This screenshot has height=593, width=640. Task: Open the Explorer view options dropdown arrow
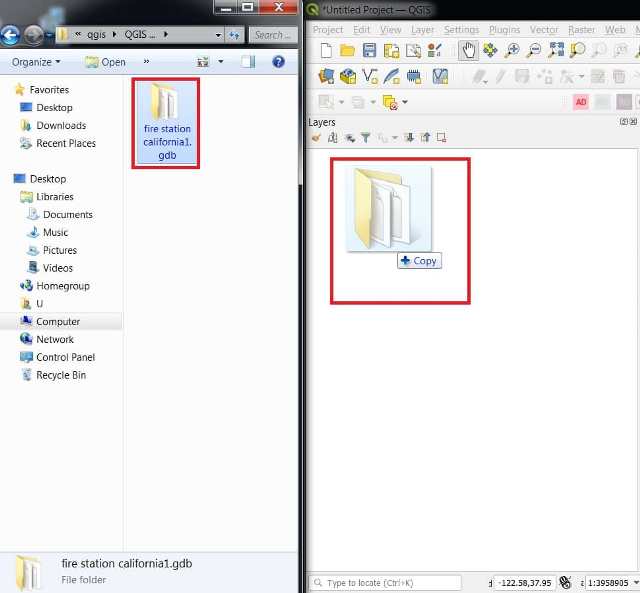[x=221, y=62]
